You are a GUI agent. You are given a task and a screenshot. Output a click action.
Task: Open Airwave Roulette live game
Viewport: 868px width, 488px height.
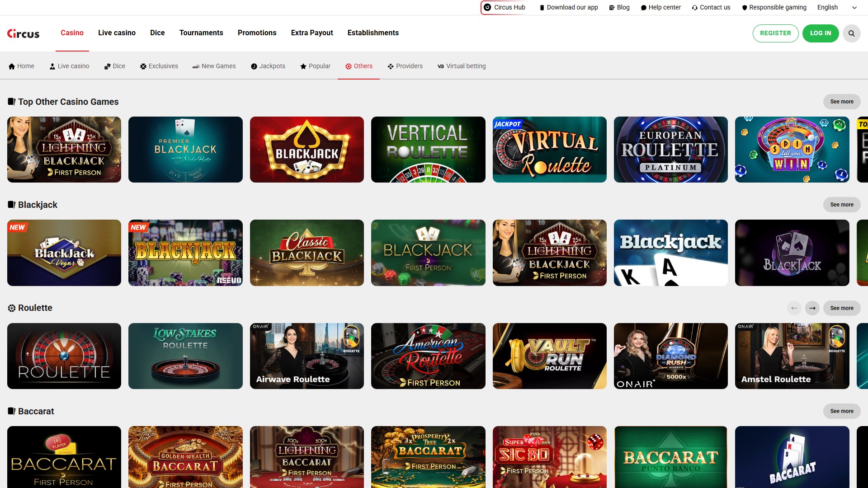pos(307,356)
